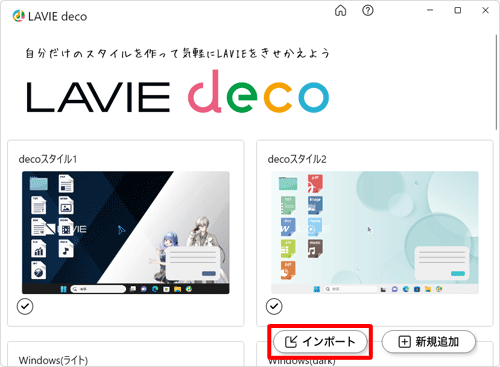500x367 pixels.
Task: Close the LAVIE deco window
Action: tap(485, 10)
